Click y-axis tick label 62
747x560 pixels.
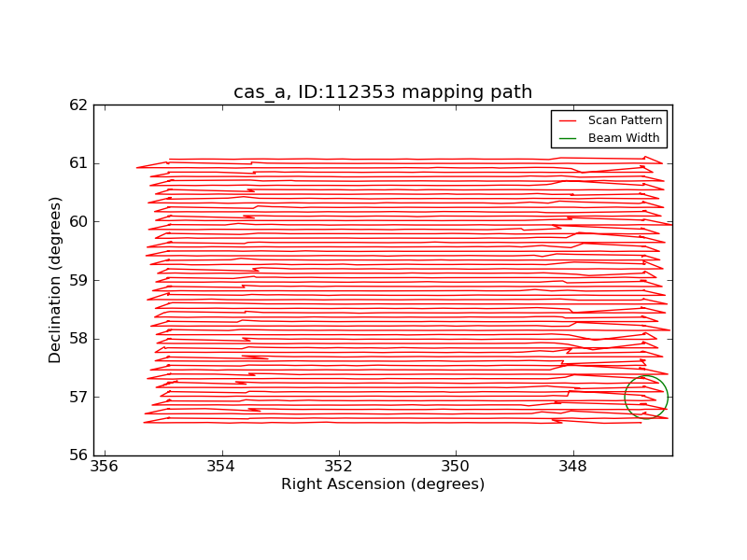pyautogui.click(x=78, y=105)
